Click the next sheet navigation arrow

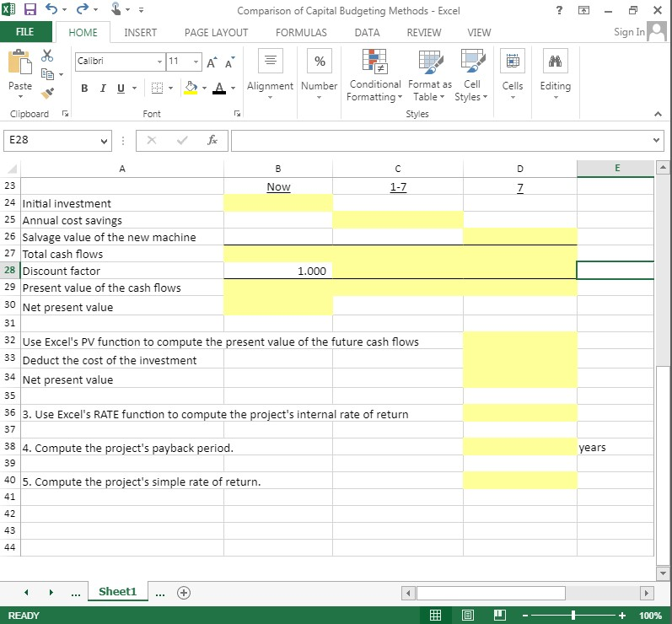pyautogui.click(x=51, y=592)
